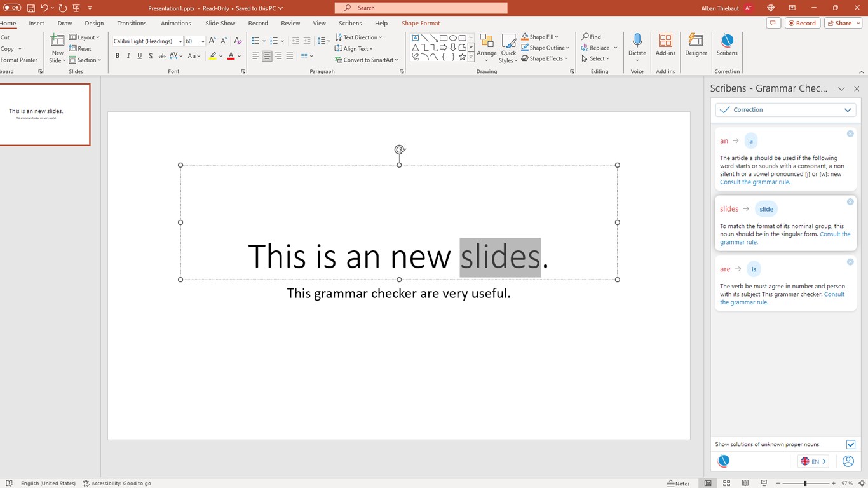Adjust the zoom slider in status bar
This screenshot has width=868, height=488.
[805, 484]
